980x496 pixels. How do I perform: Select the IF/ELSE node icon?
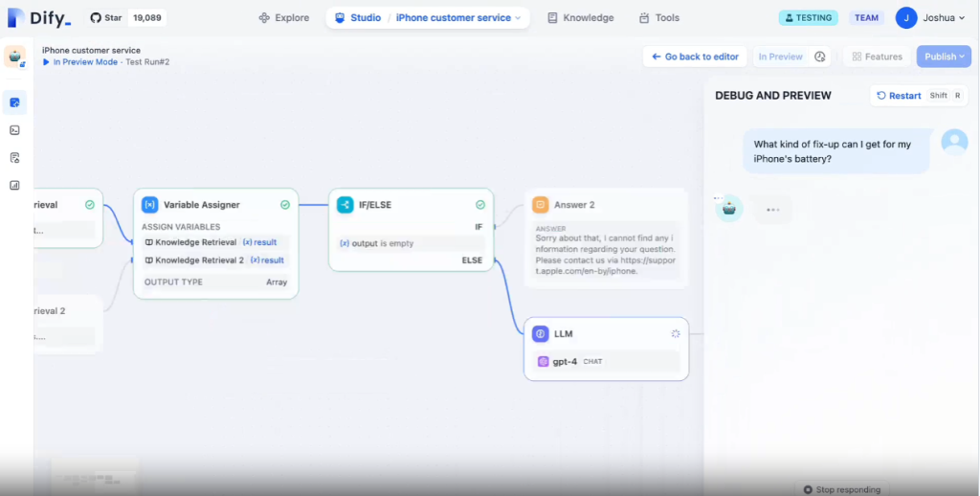(345, 205)
